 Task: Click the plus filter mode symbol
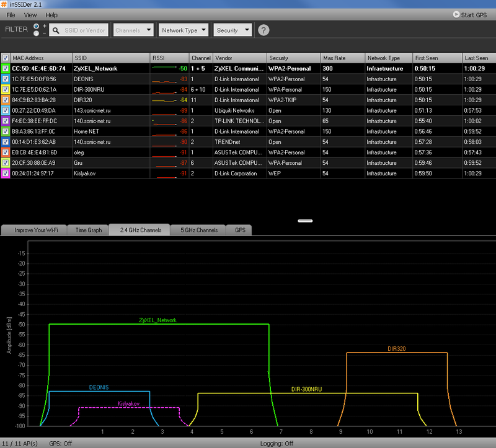pyautogui.click(x=44, y=26)
